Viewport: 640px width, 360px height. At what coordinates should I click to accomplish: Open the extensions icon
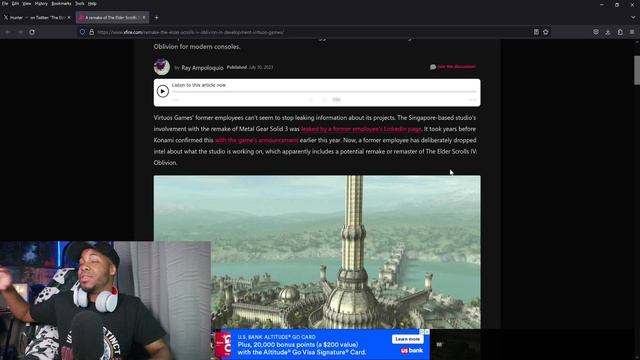click(620, 32)
